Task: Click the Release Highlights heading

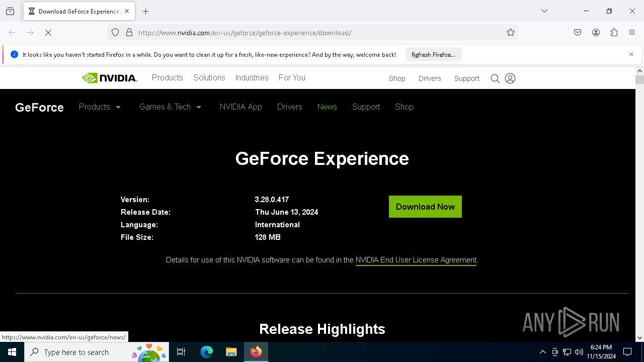Action: tap(322, 329)
